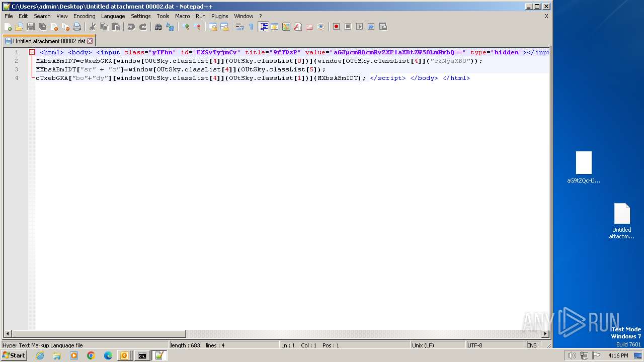Screen dimensions: 644x362
Task: Close the current document via the toolbar Close icon
Action: (54, 27)
